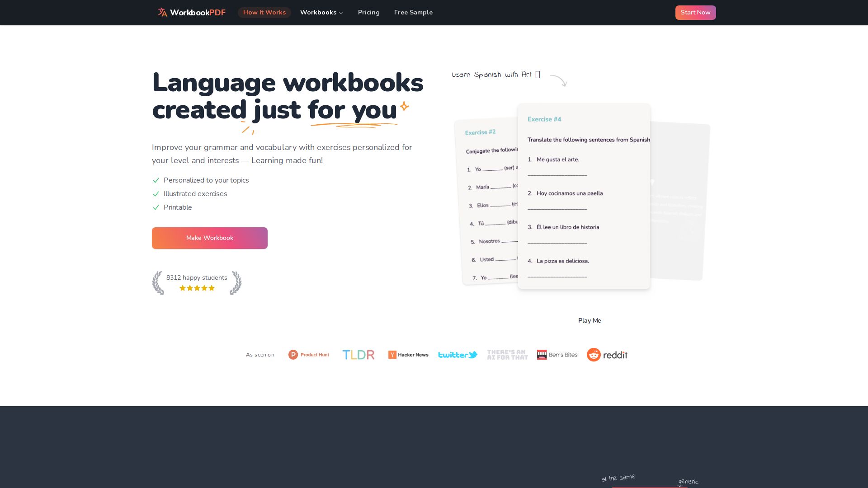Screen dimensions: 868x488
Task: Expand the Workbooks dropdown
Action: (x=321, y=12)
